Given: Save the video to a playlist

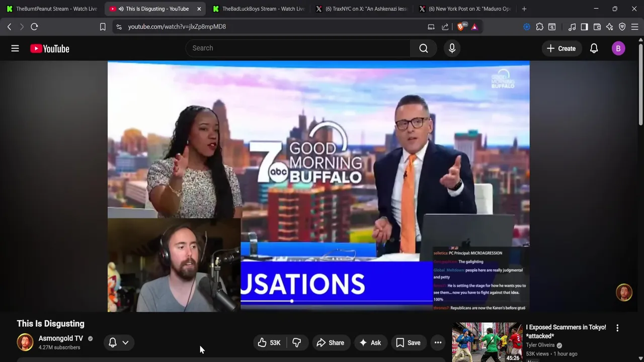Looking at the screenshot, I should point(408,343).
